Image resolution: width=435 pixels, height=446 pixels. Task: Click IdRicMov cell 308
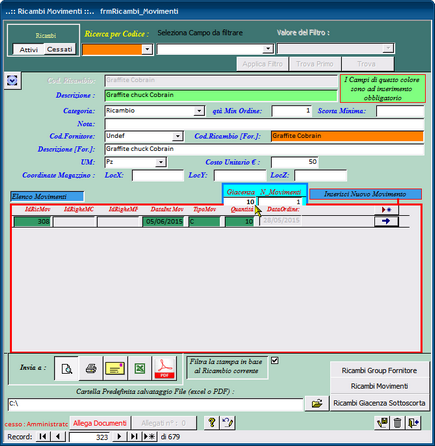(x=32, y=221)
